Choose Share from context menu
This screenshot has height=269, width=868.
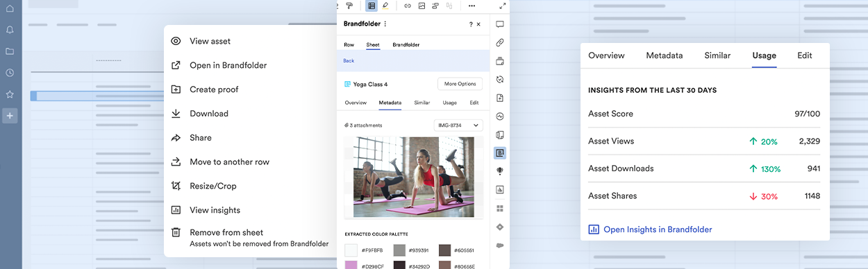(201, 138)
